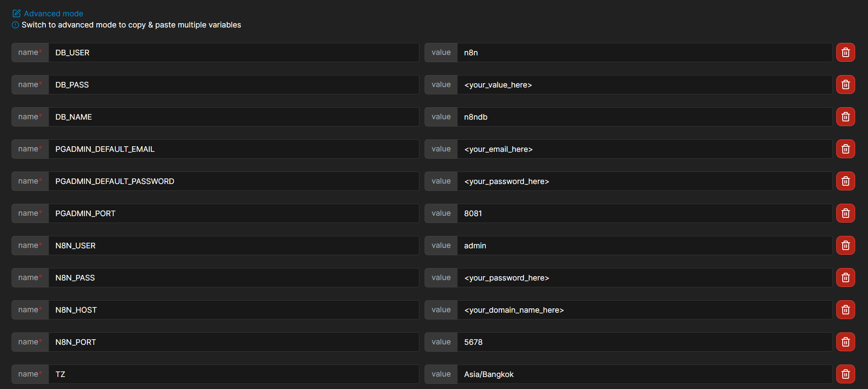Remove the PGADMIN_PORT variable row

pos(845,213)
